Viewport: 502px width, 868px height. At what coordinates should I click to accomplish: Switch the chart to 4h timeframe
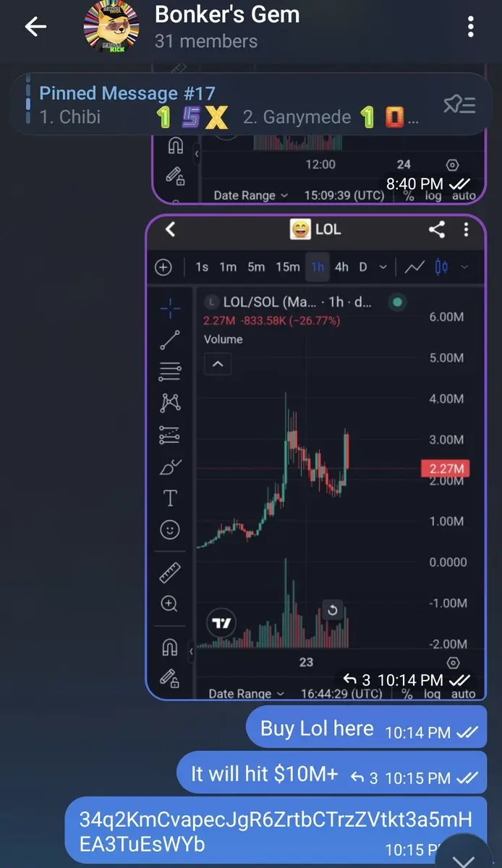pos(341,267)
